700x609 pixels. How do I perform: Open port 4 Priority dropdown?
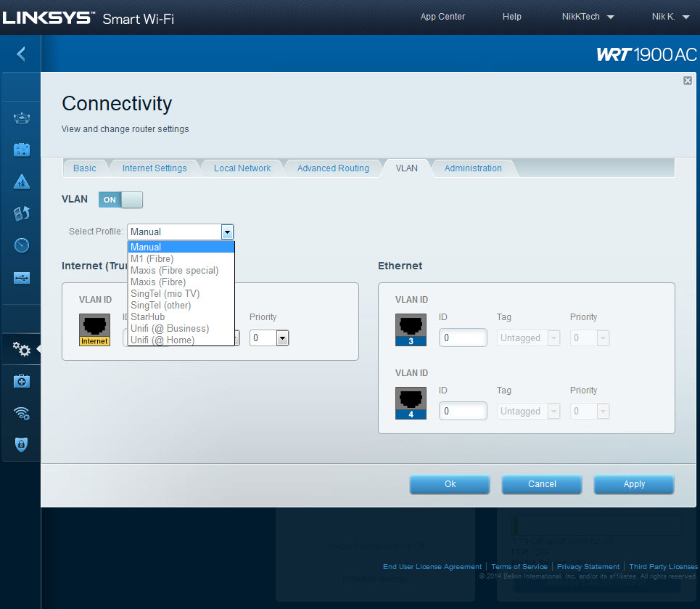[589, 411]
